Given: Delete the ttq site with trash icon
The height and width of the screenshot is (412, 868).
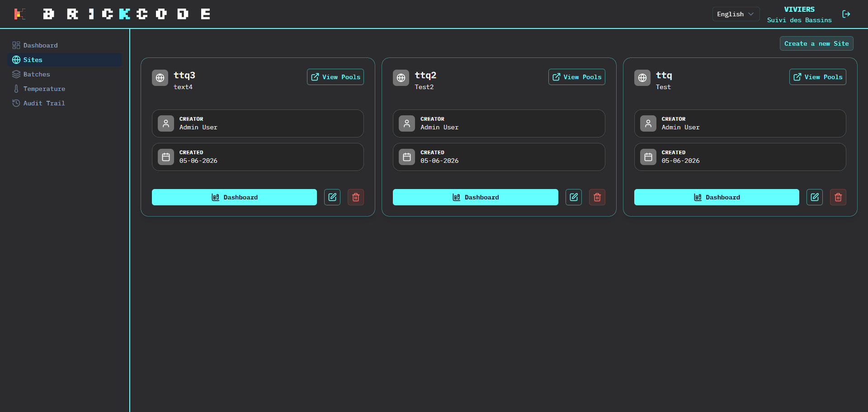Looking at the screenshot, I should pos(838,197).
